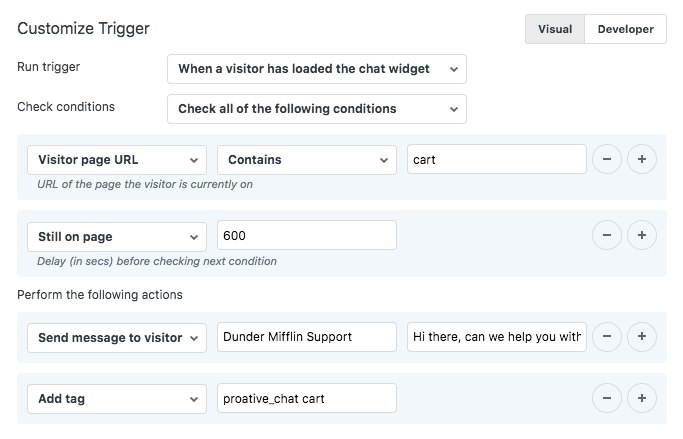The width and height of the screenshot is (683, 439).
Task: Remove the Add tag action
Action: (607, 399)
